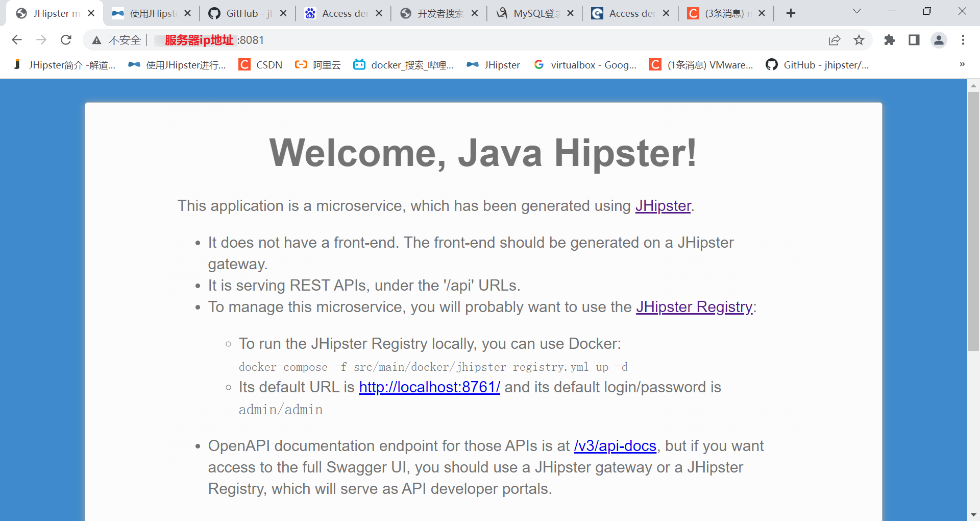Reload the current page
The height and width of the screenshot is (521, 980).
(x=66, y=40)
